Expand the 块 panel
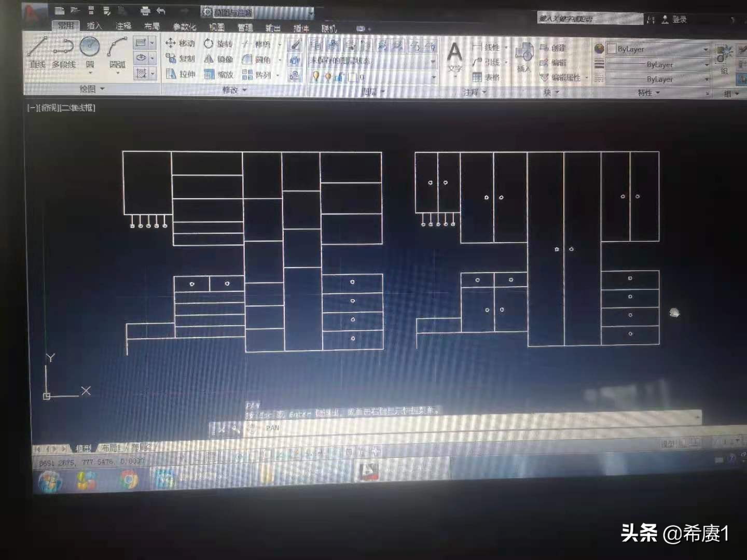The width and height of the screenshot is (747, 560). point(551,93)
